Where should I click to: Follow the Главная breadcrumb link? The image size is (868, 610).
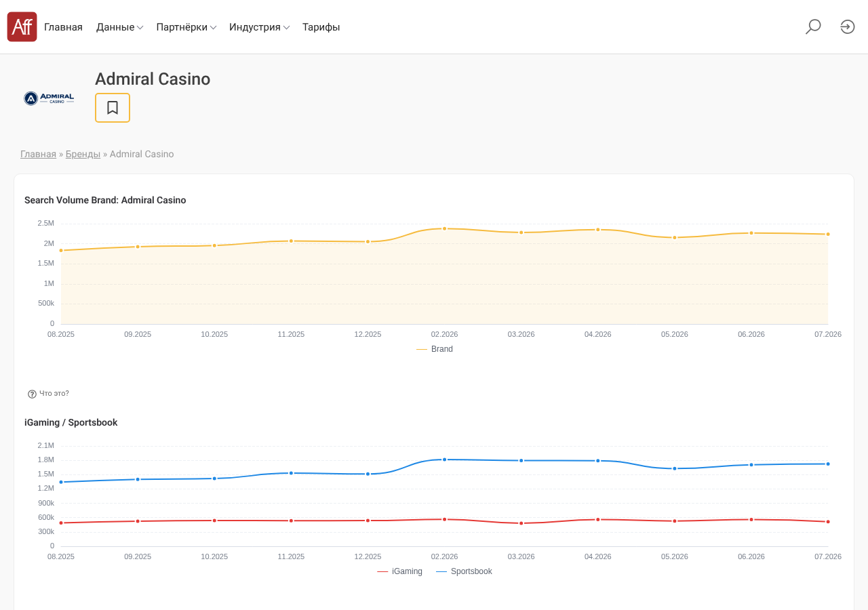(x=38, y=154)
